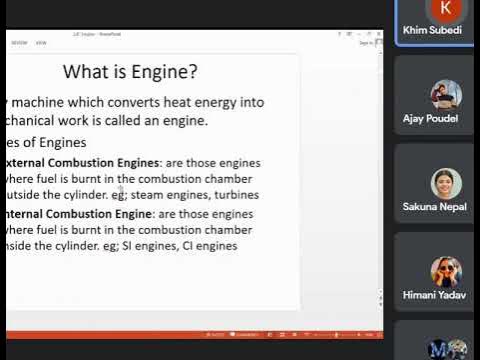480x360 pixels.
Task: Click the zoom percentage value
Action: tap(369, 334)
